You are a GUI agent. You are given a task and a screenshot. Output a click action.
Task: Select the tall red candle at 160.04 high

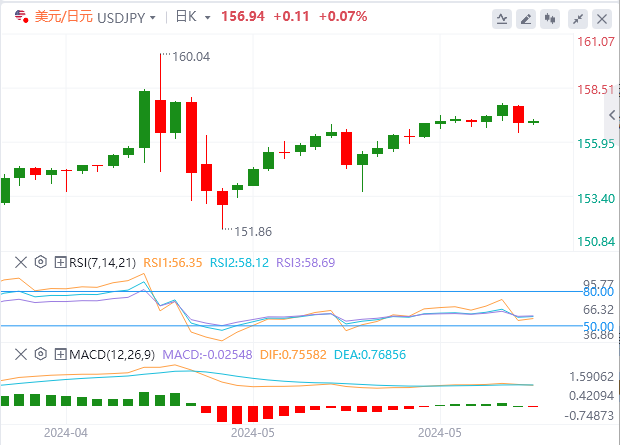[160, 116]
